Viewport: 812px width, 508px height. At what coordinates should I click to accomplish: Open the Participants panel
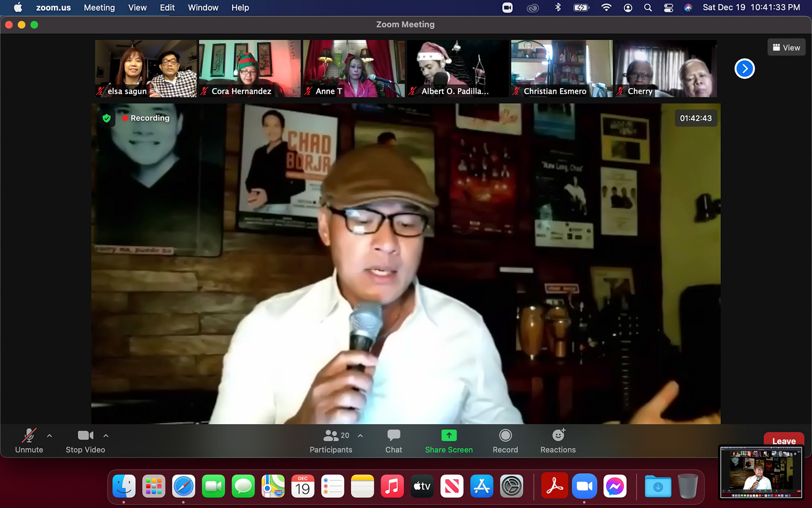[x=330, y=440]
